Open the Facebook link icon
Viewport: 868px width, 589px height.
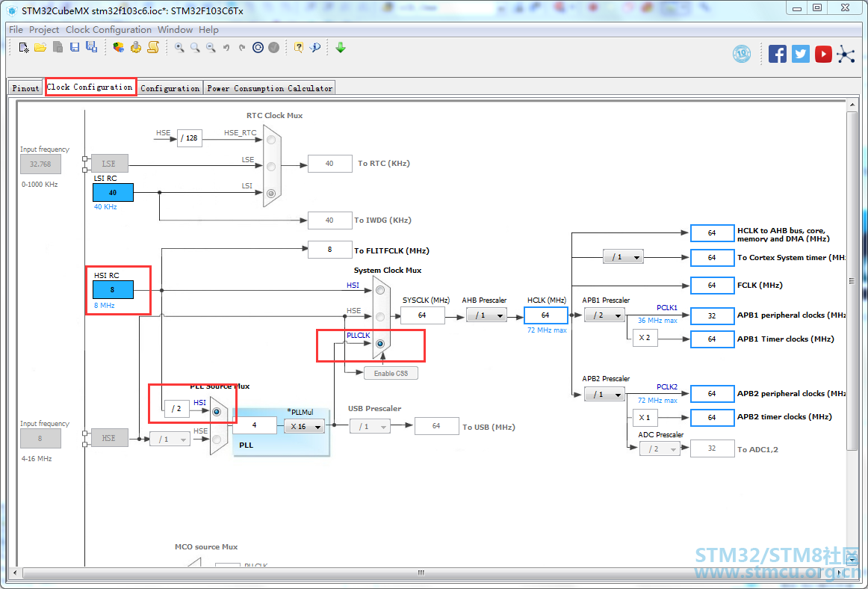tap(777, 54)
